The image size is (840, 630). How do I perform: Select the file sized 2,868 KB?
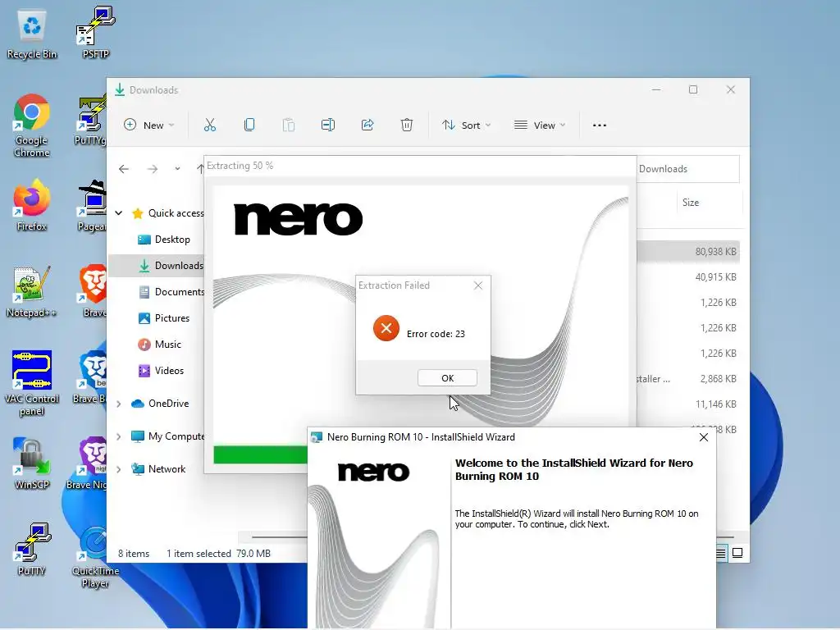[688, 379]
